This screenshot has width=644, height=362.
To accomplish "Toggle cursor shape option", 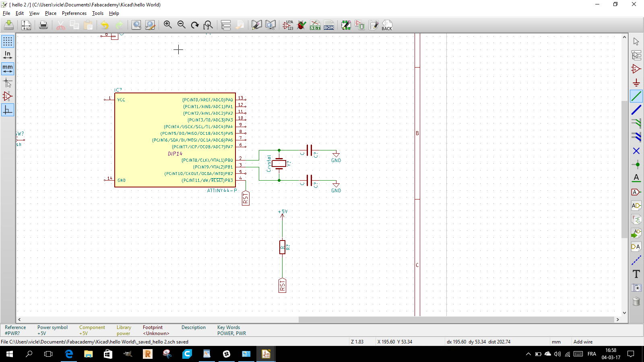I will tap(8, 82).
